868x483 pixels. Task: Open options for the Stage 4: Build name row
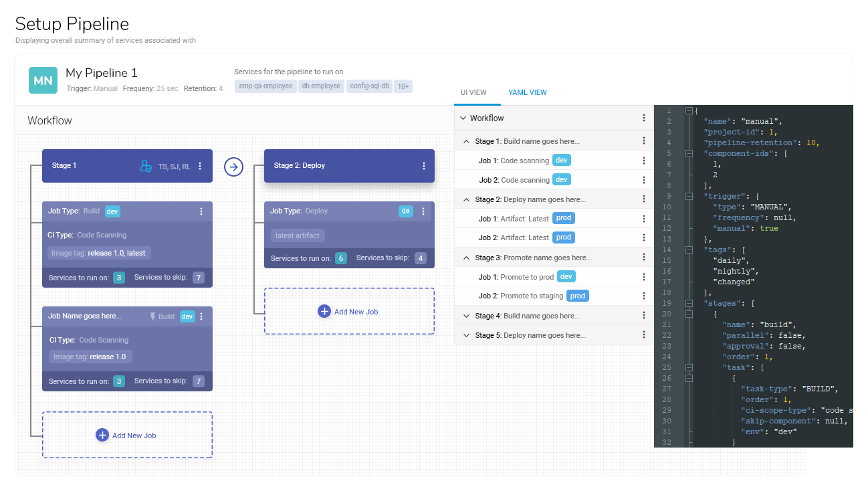644,316
